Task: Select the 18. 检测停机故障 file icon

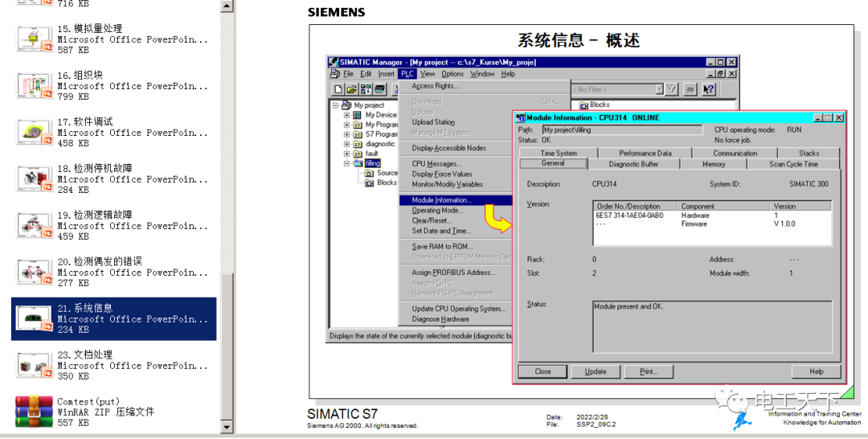Action: click(x=35, y=178)
